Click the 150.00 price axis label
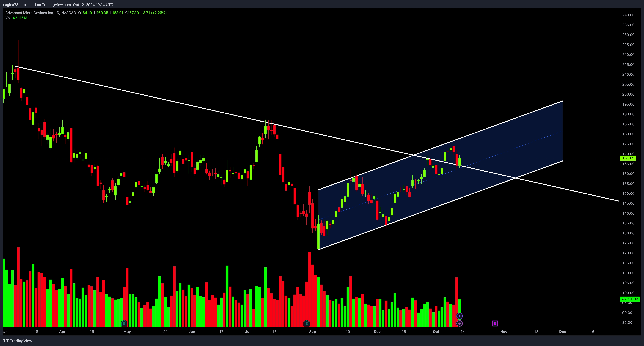 click(628, 194)
